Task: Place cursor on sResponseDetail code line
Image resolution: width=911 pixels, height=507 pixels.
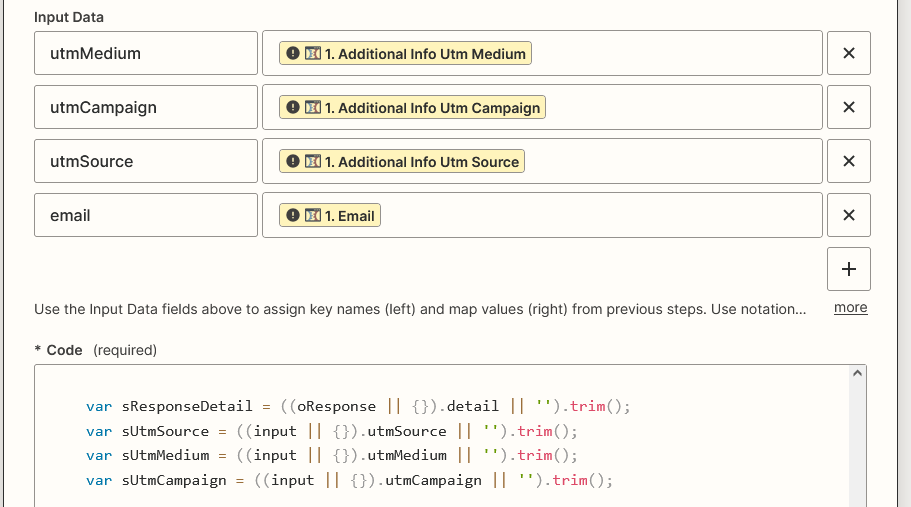Action: click(x=358, y=406)
